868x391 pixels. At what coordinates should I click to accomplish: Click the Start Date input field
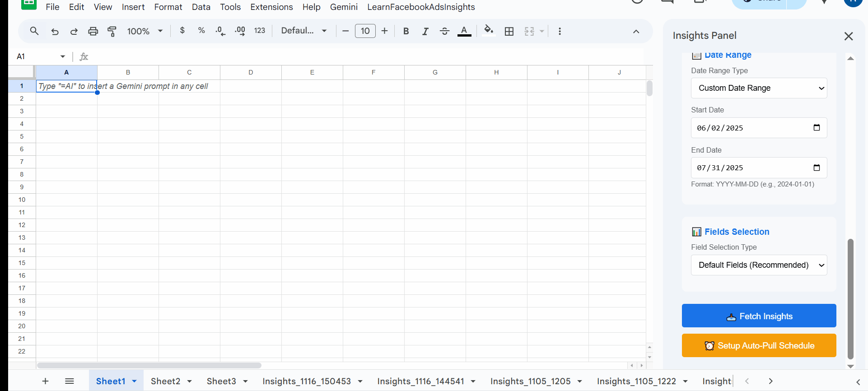(x=752, y=128)
